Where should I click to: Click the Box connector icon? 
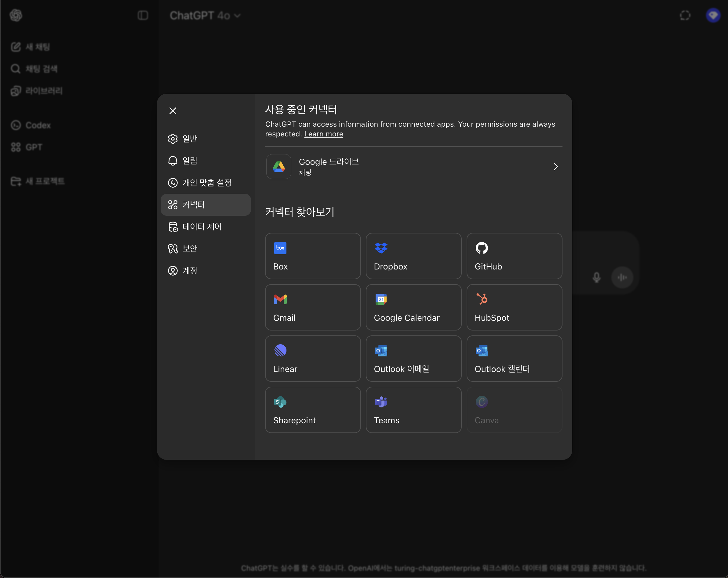[280, 248]
